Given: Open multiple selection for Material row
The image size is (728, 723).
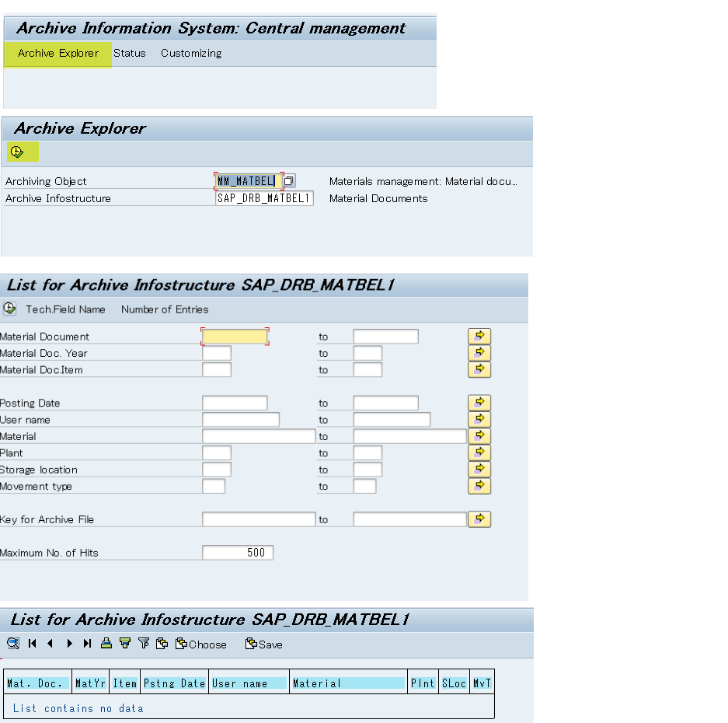Looking at the screenshot, I should click(479, 436).
